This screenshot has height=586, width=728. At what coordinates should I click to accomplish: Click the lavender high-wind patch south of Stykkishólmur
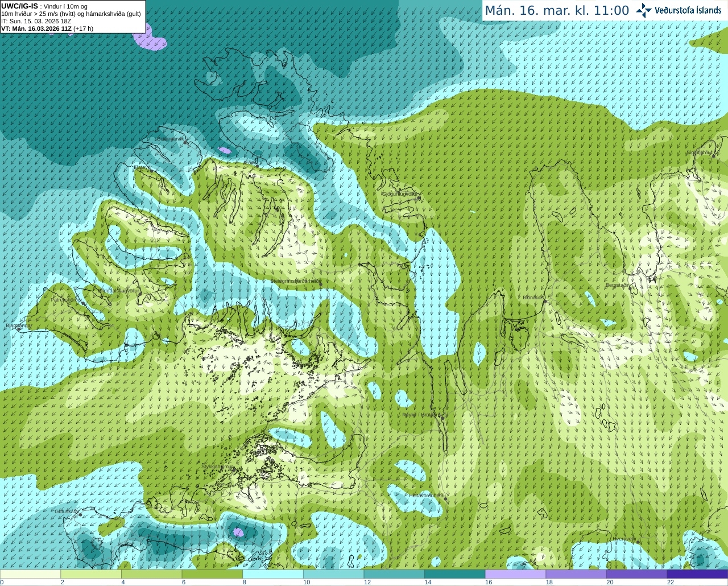(x=238, y=533)
